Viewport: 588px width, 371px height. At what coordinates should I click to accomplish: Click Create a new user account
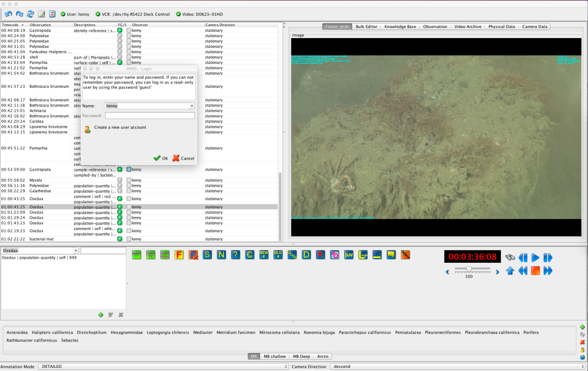[120, 127]
